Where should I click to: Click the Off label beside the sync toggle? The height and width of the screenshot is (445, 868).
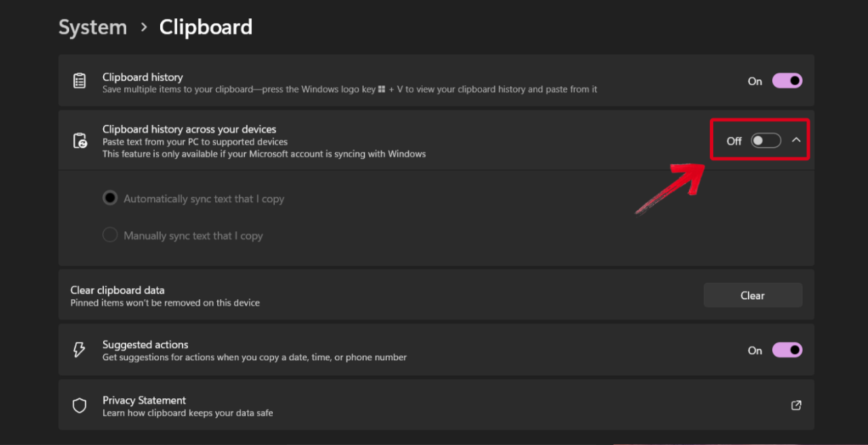pyautogui.click(x=734, y=140)
